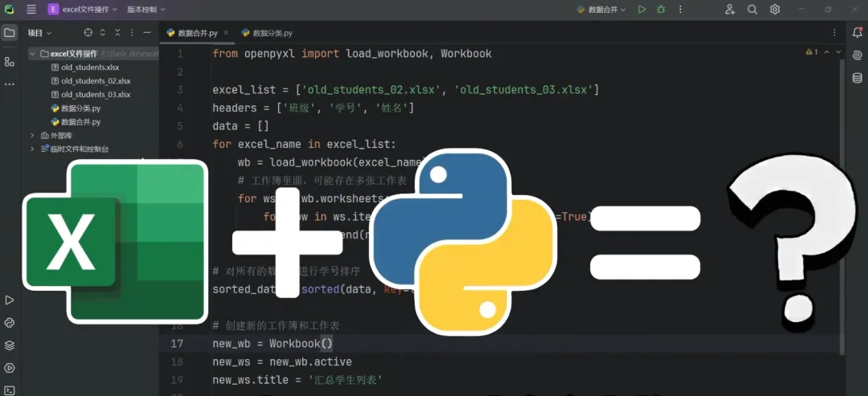Open project panel options menu

[133, 33]
